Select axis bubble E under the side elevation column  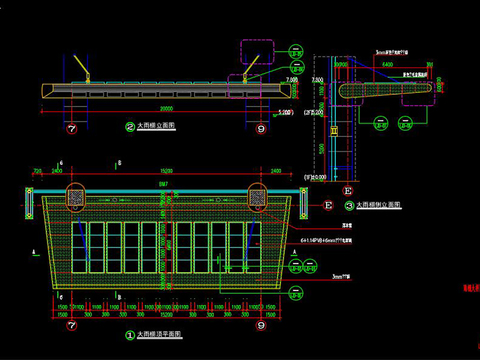(348, 191)
